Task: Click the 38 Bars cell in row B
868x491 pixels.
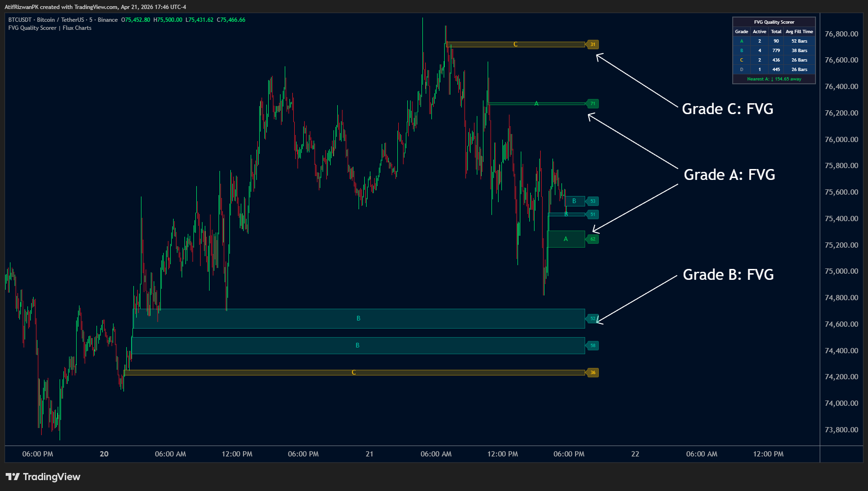Action: [x=799, y=51]
